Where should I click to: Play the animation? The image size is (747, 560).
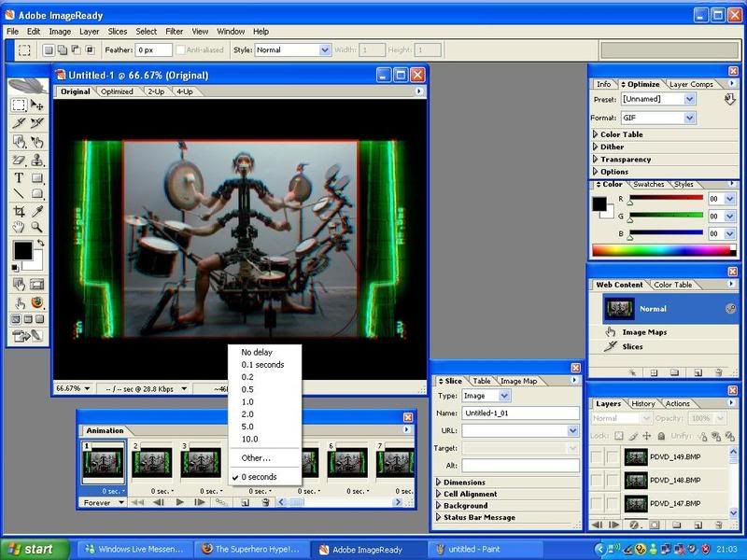(179, 502)
